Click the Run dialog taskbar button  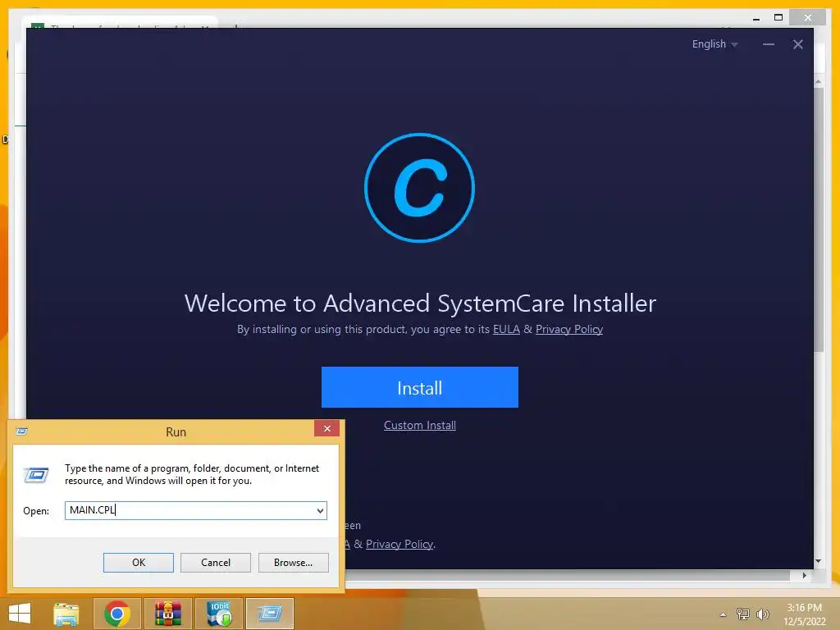(x=269, y=614)
